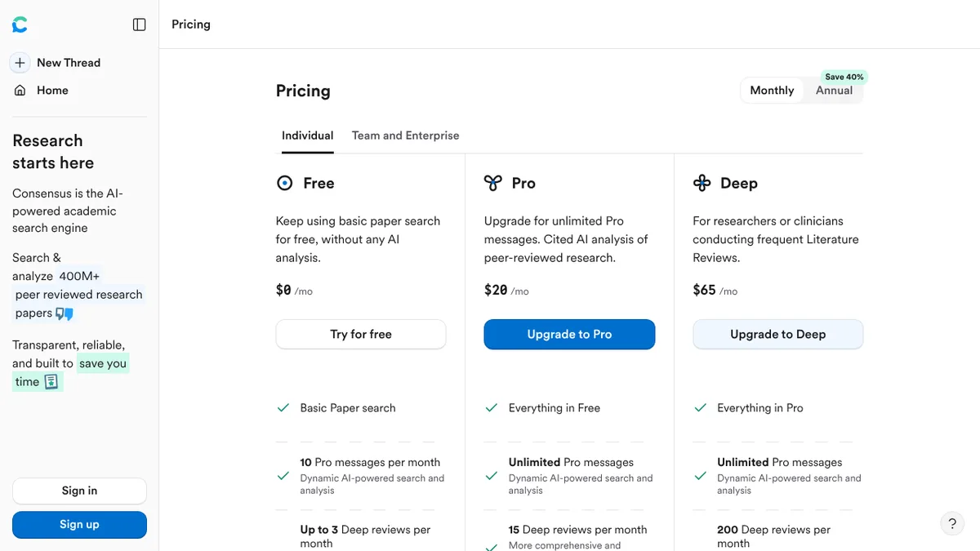The height and width of the screenshot is (551, 980).
Task: Click '200 Deep reviews per month' text
Action: pos(774,536)
